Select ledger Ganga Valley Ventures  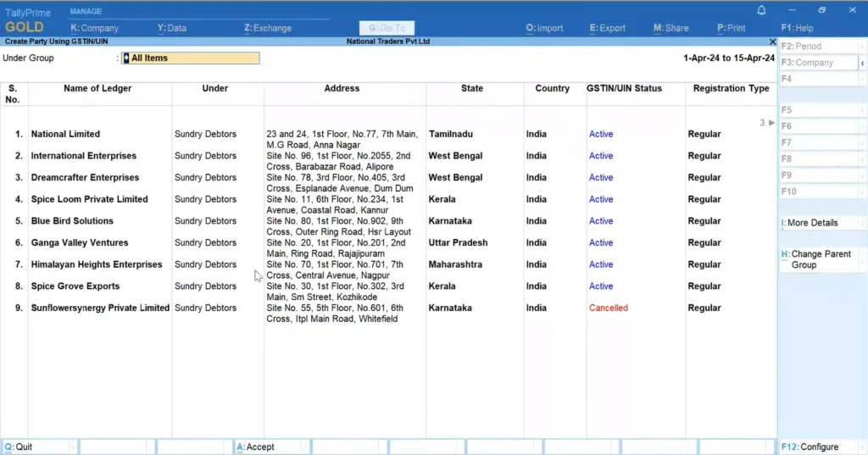(79, 243)
